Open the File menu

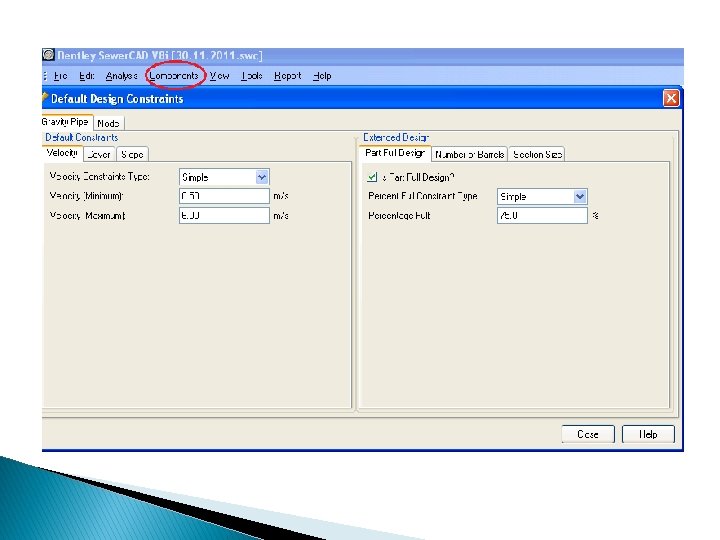60,76
